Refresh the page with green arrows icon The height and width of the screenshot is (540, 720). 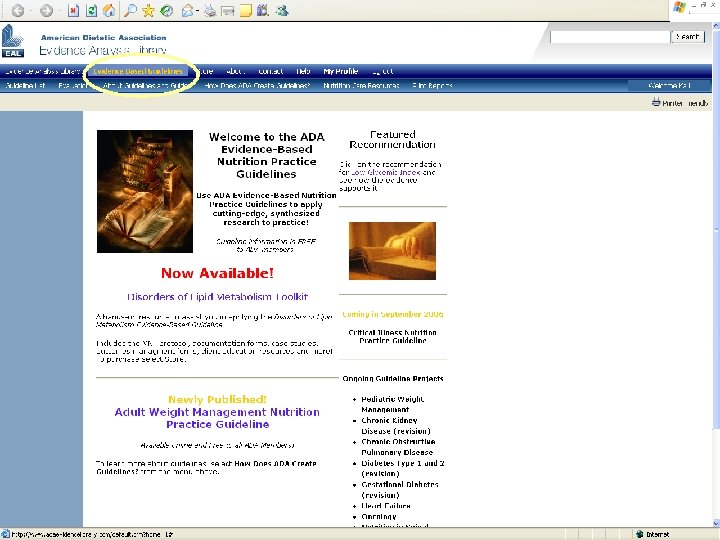coord(91,10)
